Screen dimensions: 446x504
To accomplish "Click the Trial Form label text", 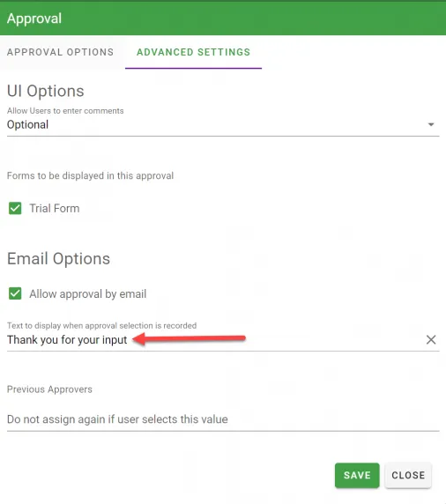I will point(55,208).
